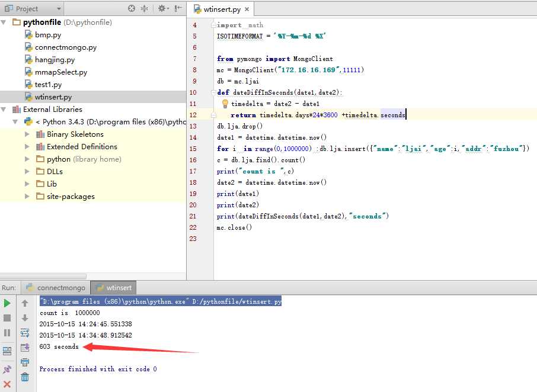537x392 pixels.
Task: Click the fold marker beside import math
Action: click(214, 25)
